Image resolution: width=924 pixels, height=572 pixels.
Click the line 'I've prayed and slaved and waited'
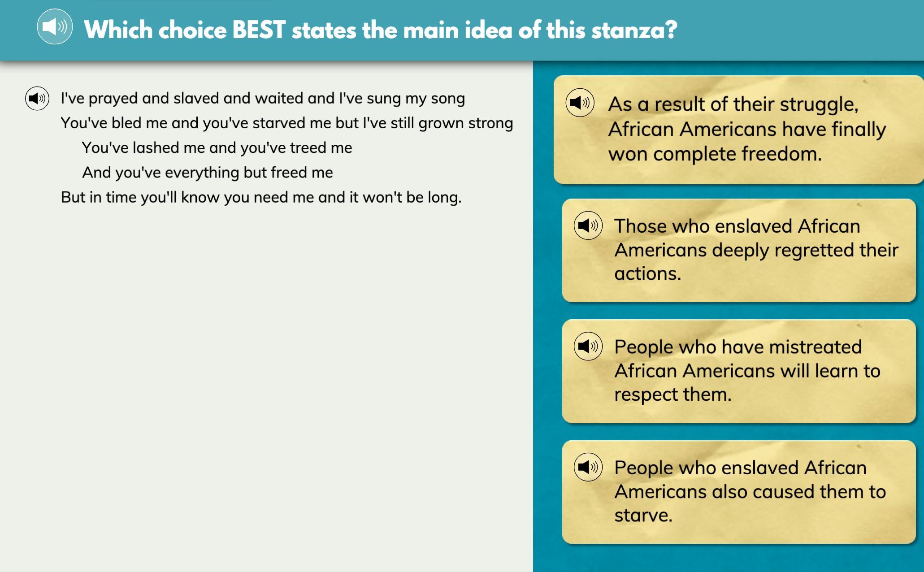[x=263, y=98]
